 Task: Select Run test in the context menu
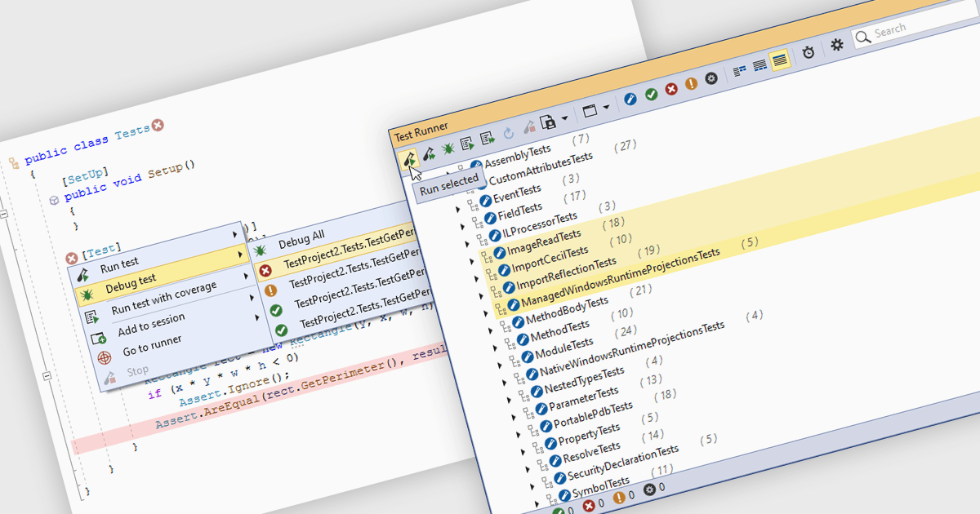click(119, 266)
